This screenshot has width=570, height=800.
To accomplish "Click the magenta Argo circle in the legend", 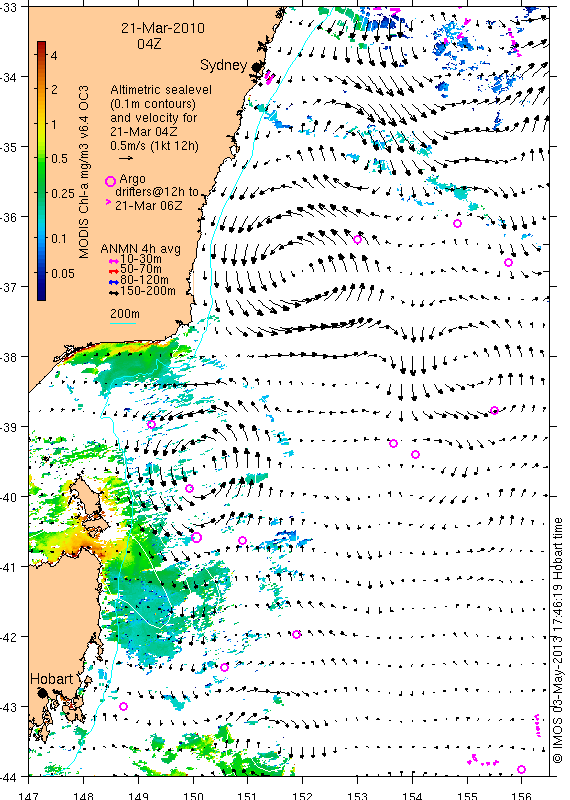I will point(110,181).
